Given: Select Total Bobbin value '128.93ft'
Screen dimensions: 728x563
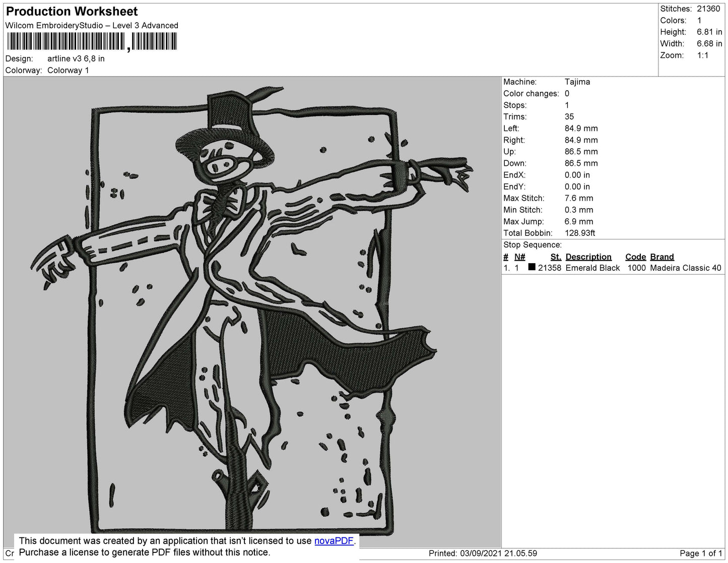Looking at the screenshot, I should pos(580,233).
